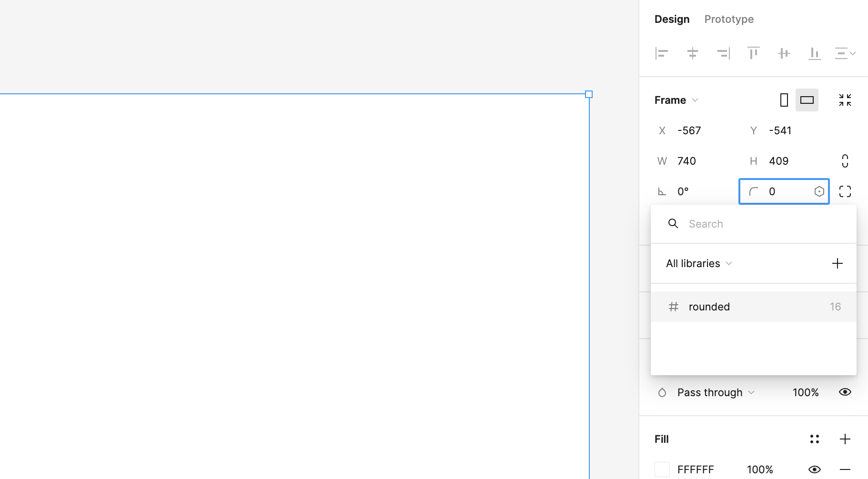Select the rounded style from the list
The height and width of the screenshot is (479, 868).
709,306
